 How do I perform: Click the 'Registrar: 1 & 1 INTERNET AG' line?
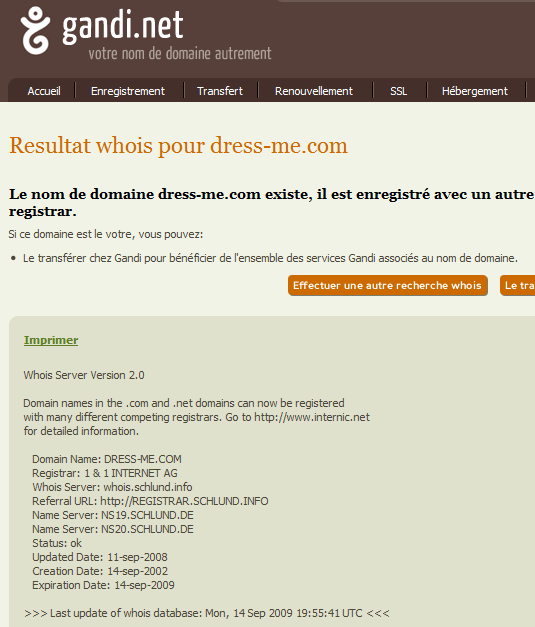(105, 473)
